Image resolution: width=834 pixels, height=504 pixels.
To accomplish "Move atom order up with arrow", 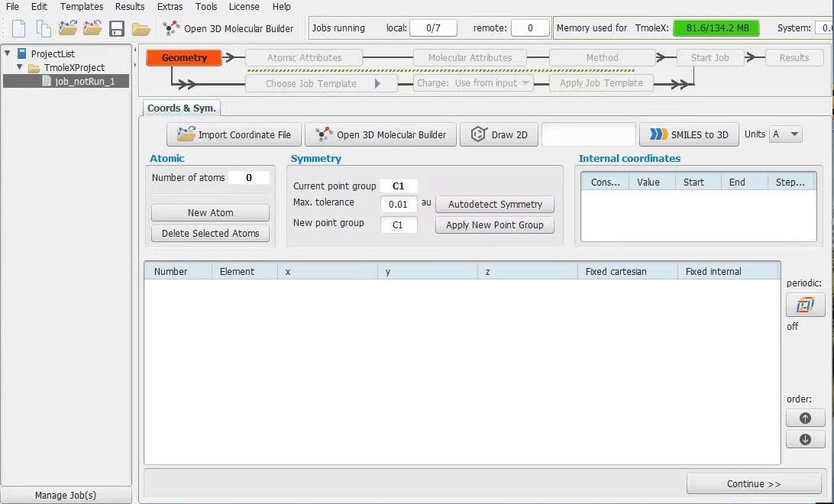I will pyautogui.click(x=805, y=418).
